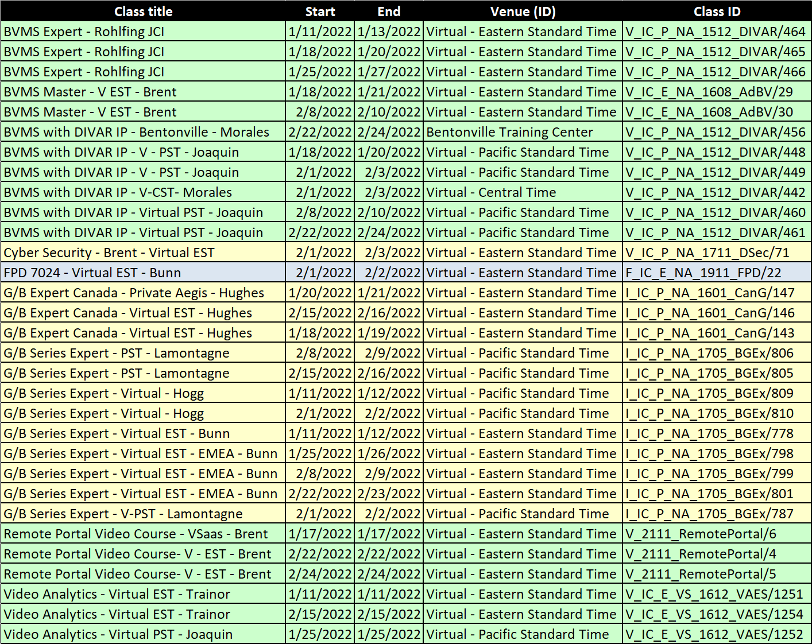This screenshot has height=644, width=812.
Task: Select class ID V_IC_P_NA_1512_DIVAR/465
Action: (x=717, y=52)
